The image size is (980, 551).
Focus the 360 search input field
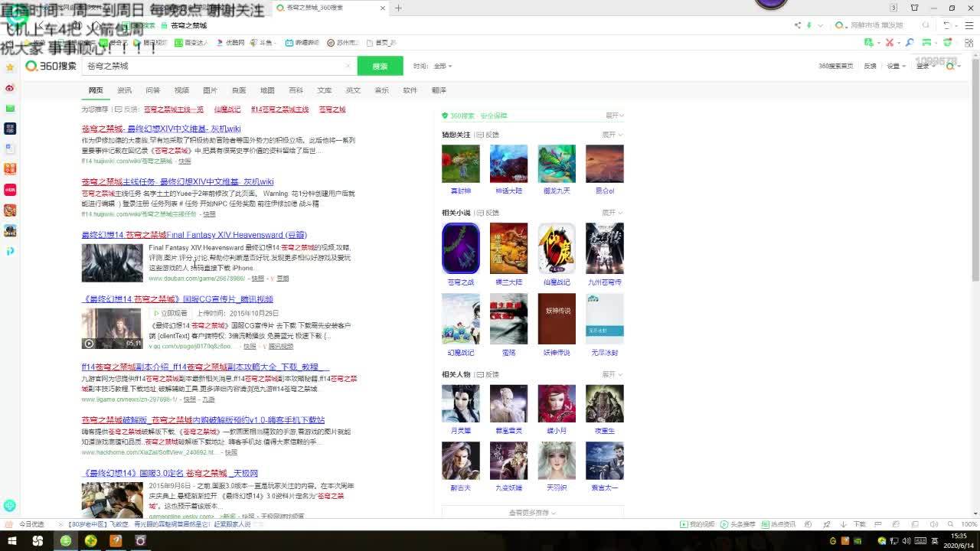(214, 66)
